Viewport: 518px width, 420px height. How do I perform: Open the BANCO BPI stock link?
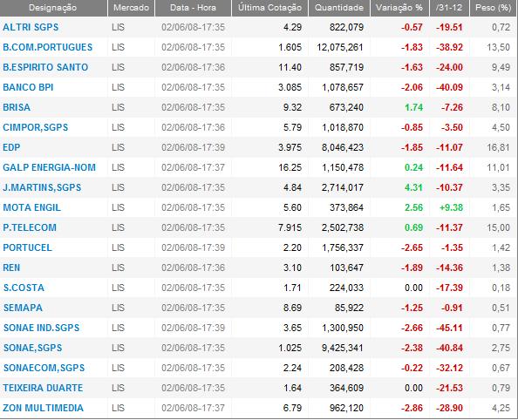coord(28,87)
